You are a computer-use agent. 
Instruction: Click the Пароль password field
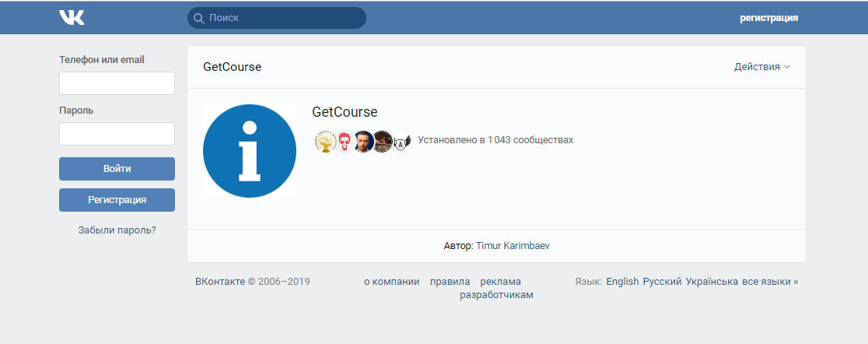117,134
